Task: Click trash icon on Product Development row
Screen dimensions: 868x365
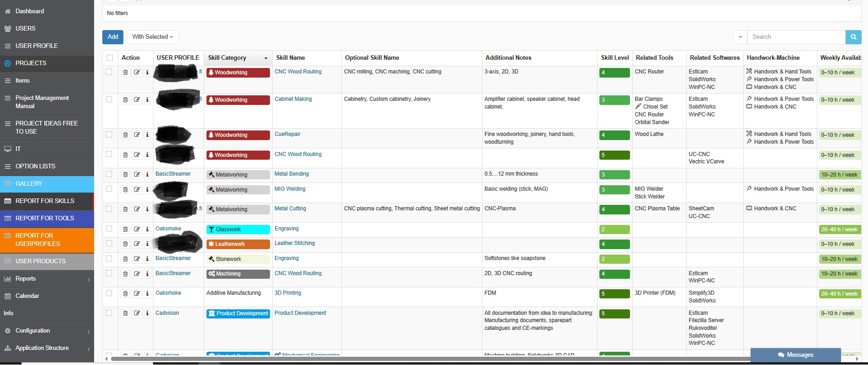Action: coord(125,313)
